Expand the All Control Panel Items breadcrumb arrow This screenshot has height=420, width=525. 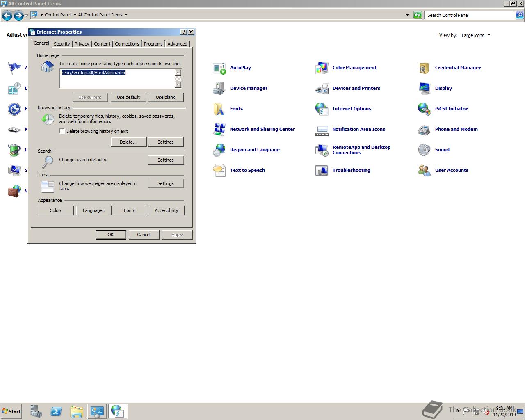click(x=126, y=15)
